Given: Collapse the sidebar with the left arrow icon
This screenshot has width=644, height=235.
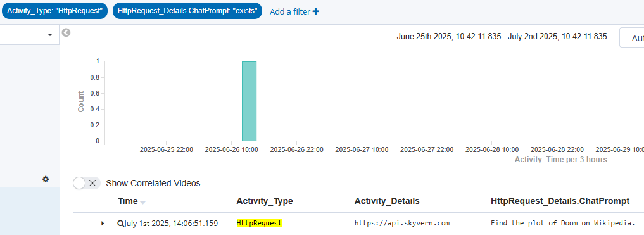Looking at the screenshot, I should [66, 32].
